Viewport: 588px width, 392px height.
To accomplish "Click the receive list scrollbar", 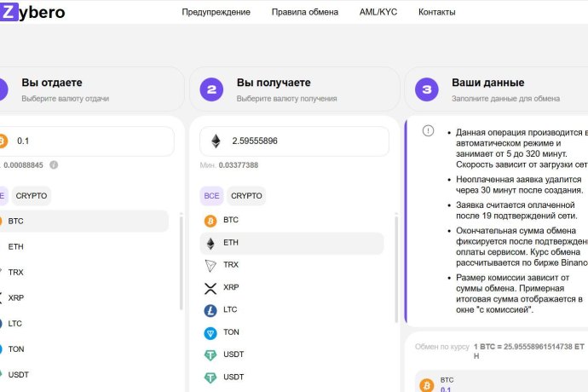I will 396,268.
